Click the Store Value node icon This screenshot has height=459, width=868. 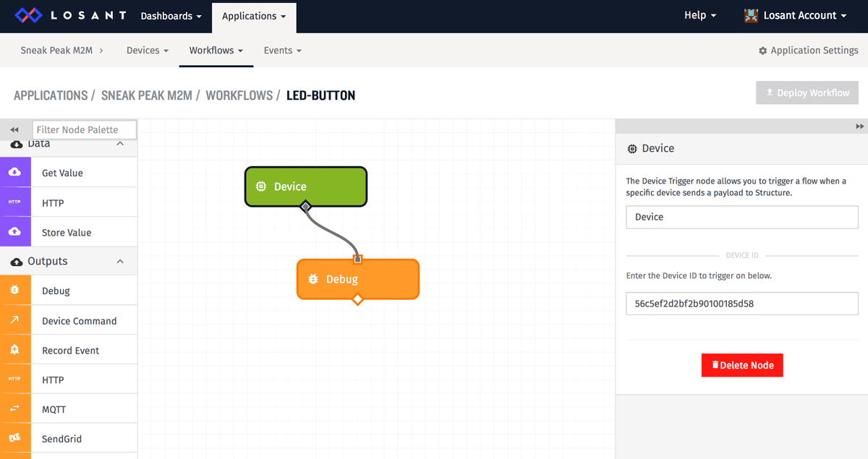pos(15,232)
